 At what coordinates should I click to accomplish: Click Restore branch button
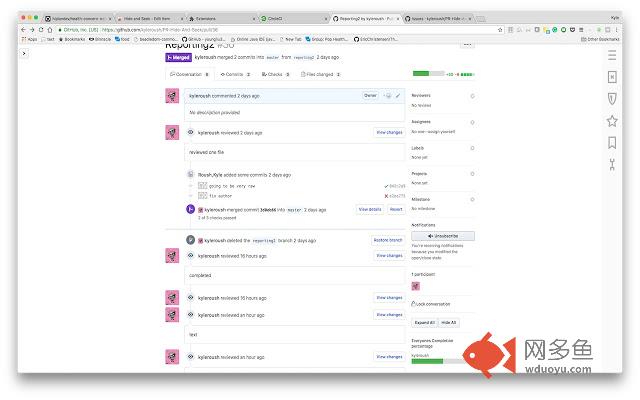pyautogui.click(x=388, y=240)
